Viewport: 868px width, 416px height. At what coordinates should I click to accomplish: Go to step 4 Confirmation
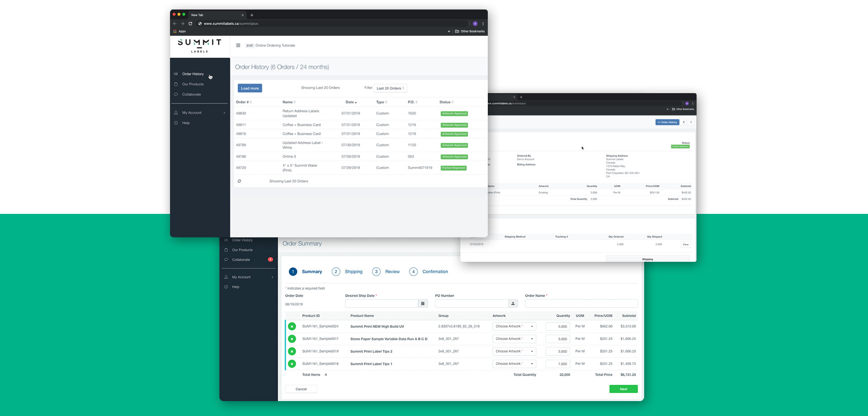coord(429,272)
